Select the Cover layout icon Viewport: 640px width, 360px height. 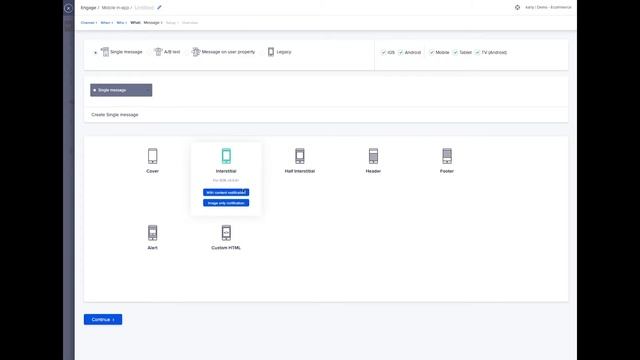coord(153,156)
